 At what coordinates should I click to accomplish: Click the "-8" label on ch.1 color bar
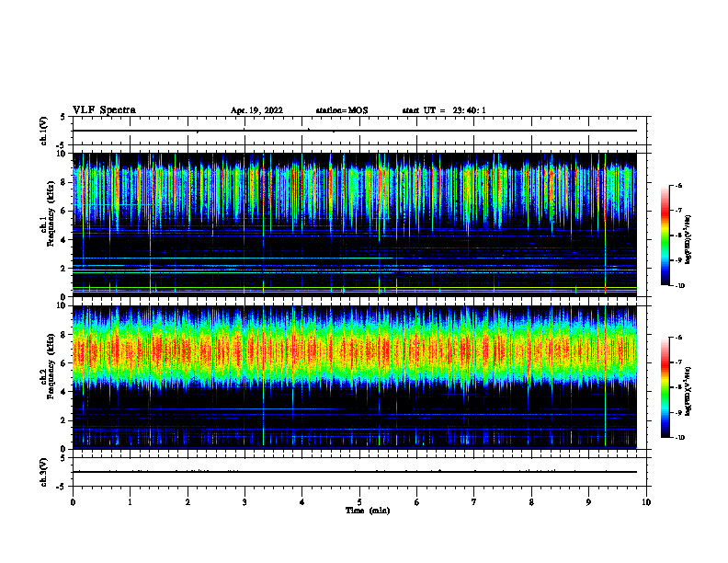click(677, 236)
